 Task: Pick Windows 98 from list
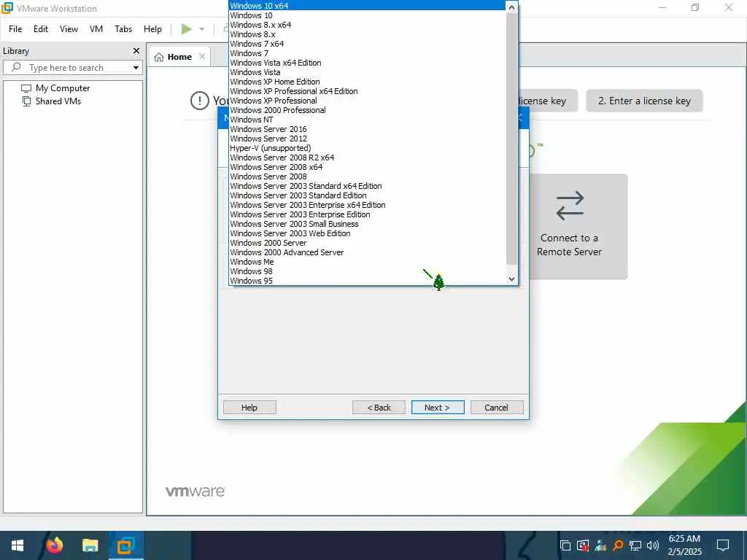[368, 271]
